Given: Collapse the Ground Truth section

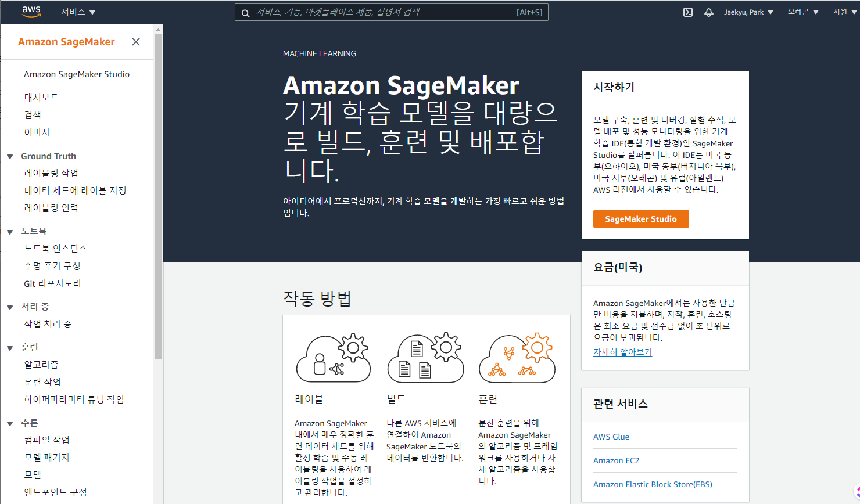Looking at the screenshot, I should tap(10, 157).
